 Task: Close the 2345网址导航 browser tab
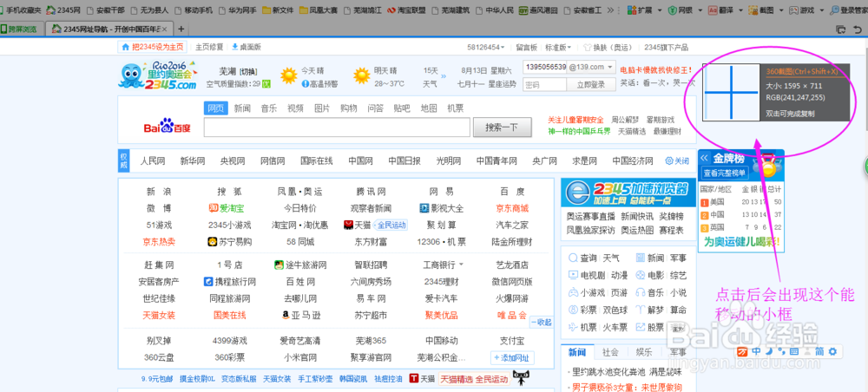click(x=164, y=29)
